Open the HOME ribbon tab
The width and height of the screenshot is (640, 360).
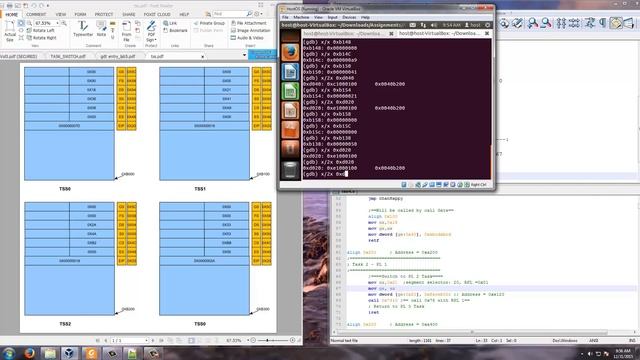tap(11, 14)
